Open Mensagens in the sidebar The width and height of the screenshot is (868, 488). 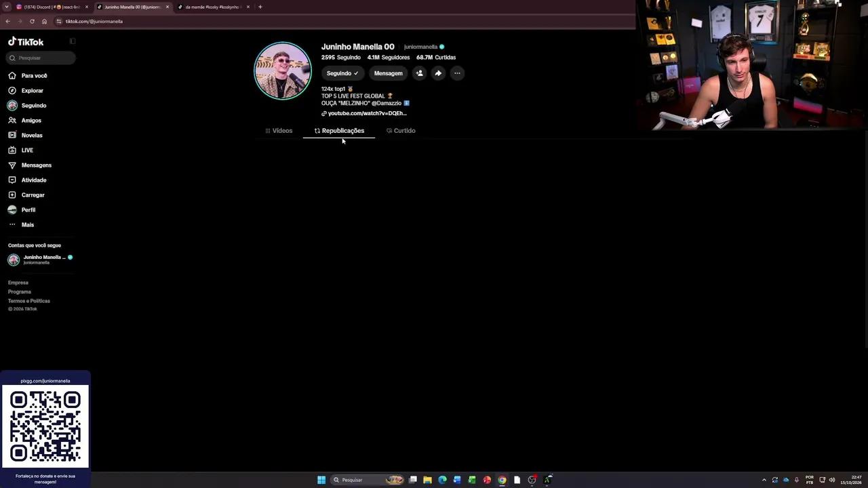pos(30,165)
